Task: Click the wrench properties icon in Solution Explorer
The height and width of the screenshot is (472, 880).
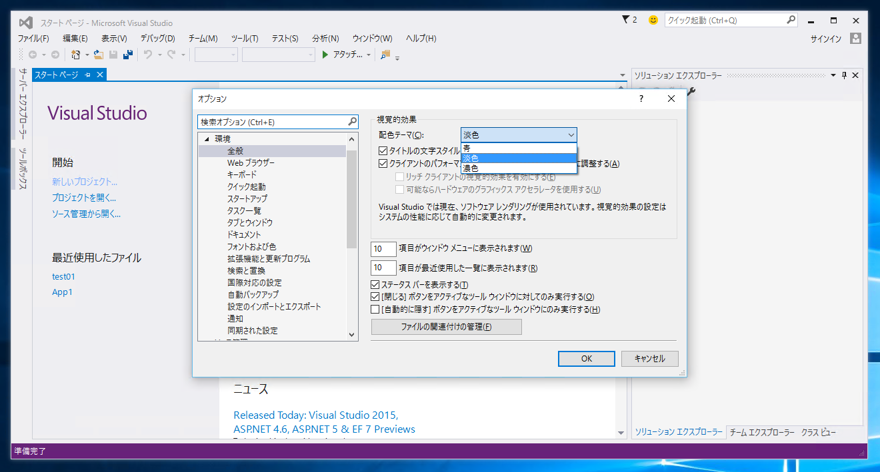Action: pyautogui.click(x=691, y=91)
